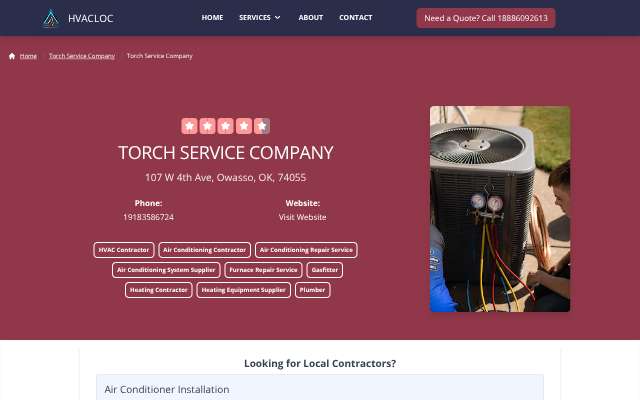Image resolution: width=640 pixels, height=400 pixels.
Task: Click HVACLOC site name text
Action: coord(91,18)
